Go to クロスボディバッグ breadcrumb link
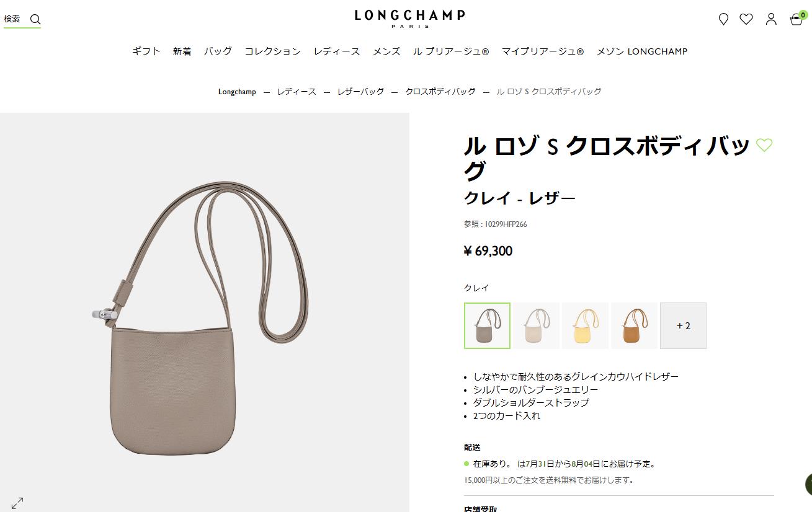 click(x=440, y=92)
